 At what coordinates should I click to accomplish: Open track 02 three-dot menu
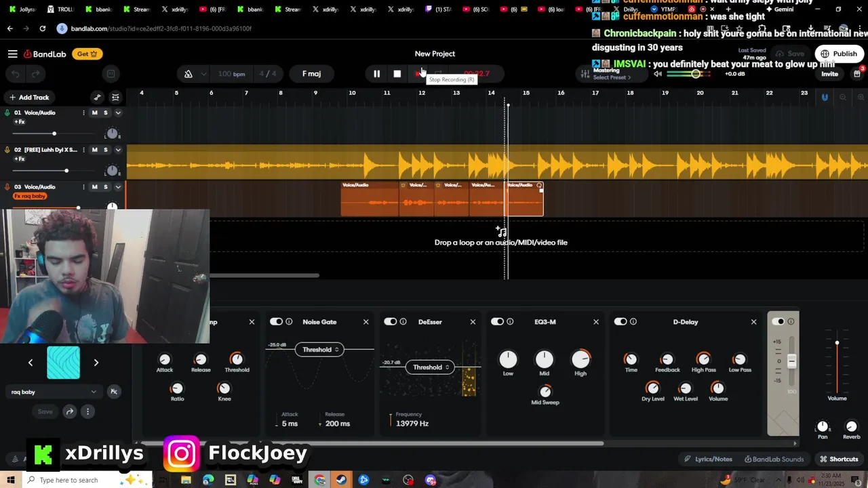[x=83, y=150]
